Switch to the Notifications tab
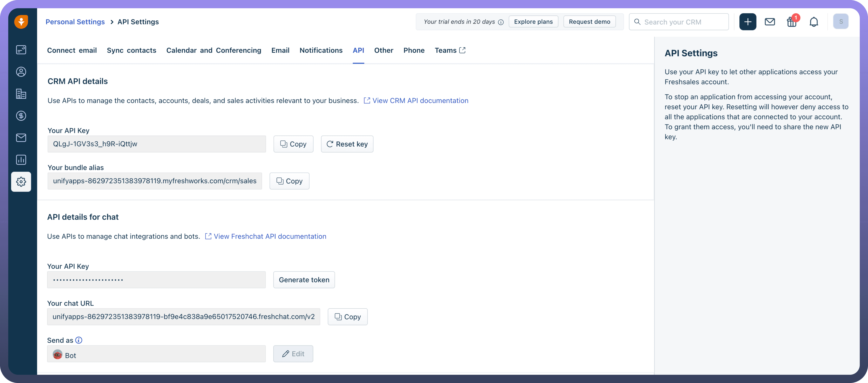The height and width of the screenshot is (383, 868). [321, 50]
